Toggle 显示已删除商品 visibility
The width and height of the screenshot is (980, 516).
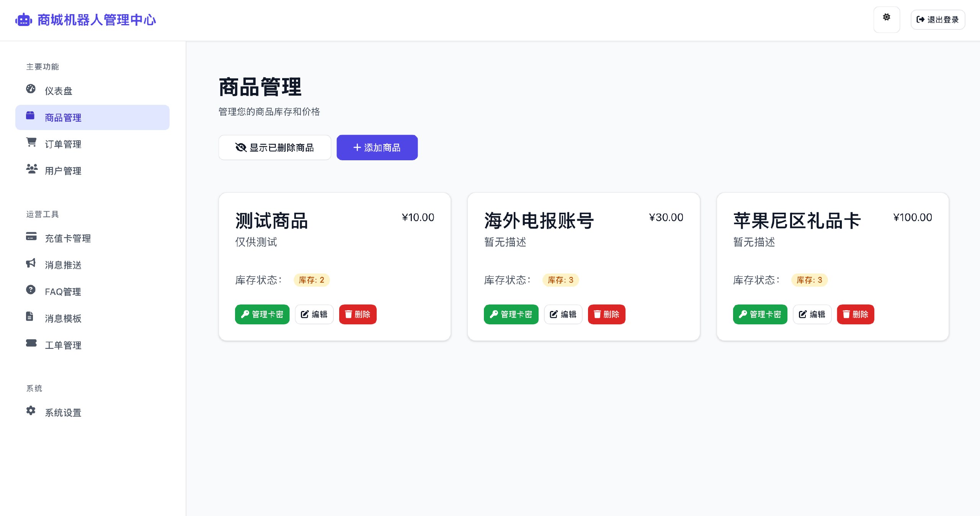(x=274, y=147)
